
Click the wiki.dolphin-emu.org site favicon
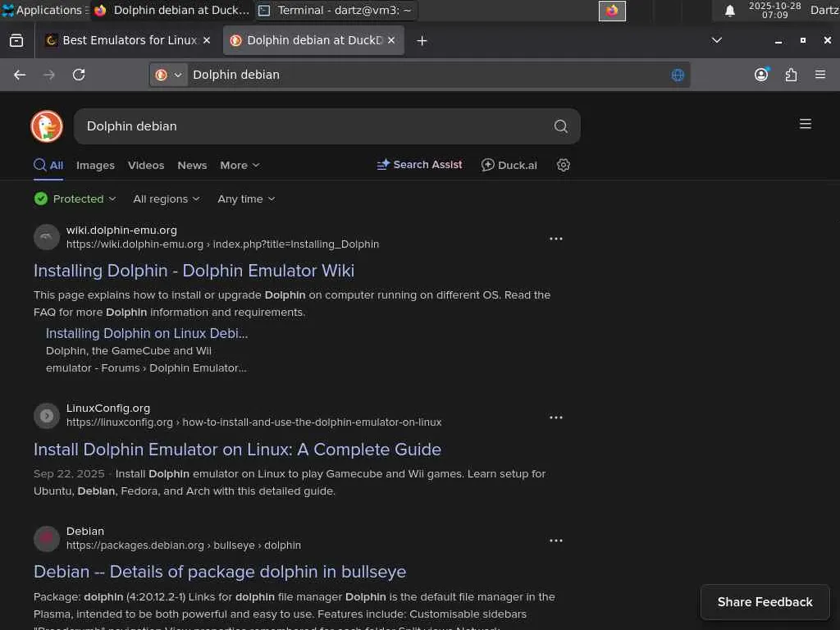pyautogui.click(x=47, y=237)
